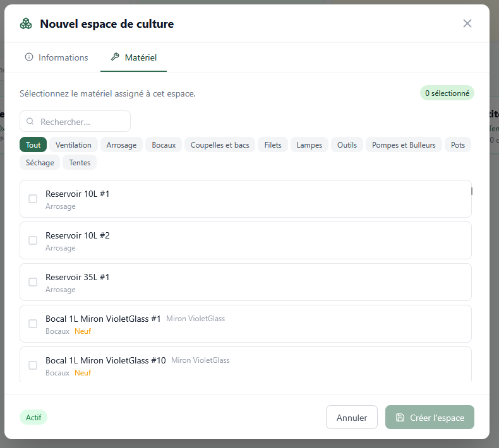Screen dimensions: 499x448
Task: Click the green plant logo icon
Action: pyautogui.click(x=26, y=23)
